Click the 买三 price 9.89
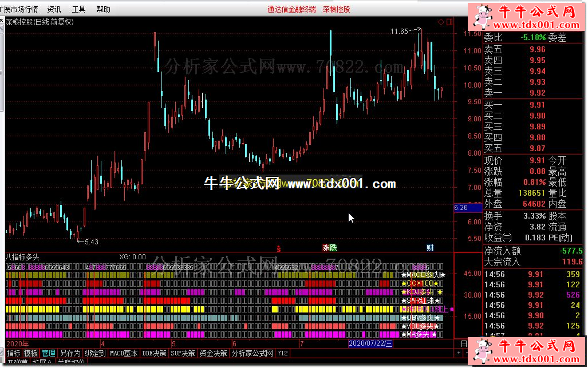588x368 pixels. click(538, 126)
